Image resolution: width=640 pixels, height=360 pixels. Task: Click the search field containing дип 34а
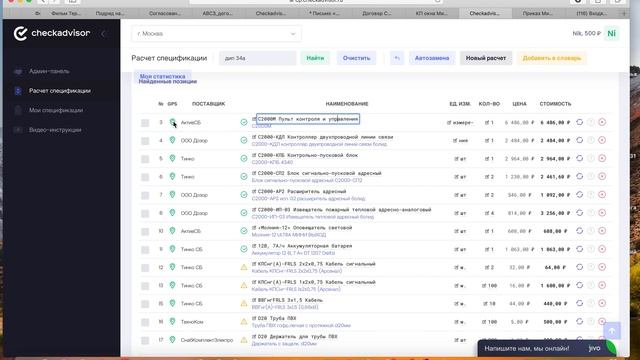pos(258,58)
